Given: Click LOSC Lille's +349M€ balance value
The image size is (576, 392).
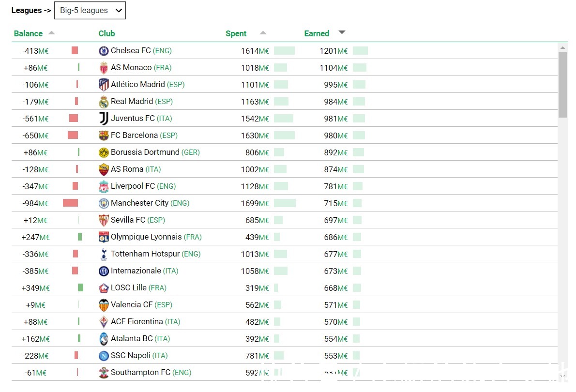Looking at the screenshot, I should pos(35,288).
